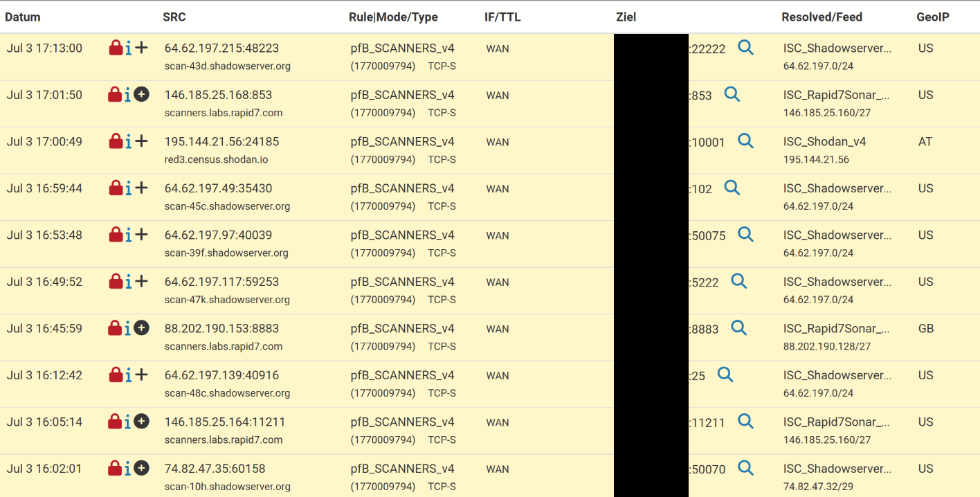Click the lock icon in the 16:05:14 row

116,422
